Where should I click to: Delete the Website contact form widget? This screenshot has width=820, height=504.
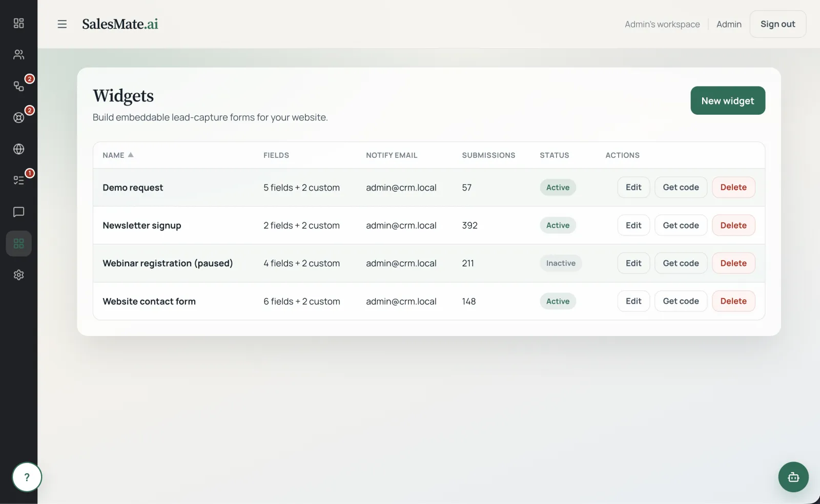pos(733,301)
